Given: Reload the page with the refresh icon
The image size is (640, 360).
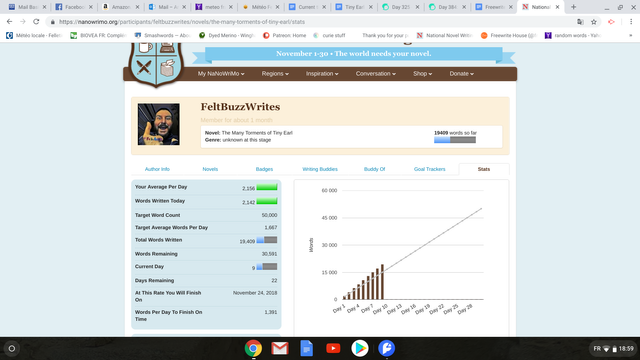Looking at the screenshot, I should [36, 22].
